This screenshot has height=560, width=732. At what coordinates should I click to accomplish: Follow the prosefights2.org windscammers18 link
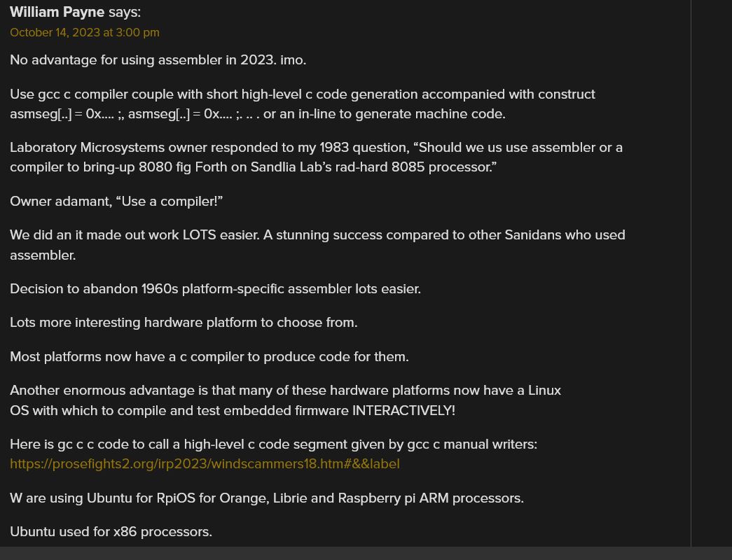205,464
